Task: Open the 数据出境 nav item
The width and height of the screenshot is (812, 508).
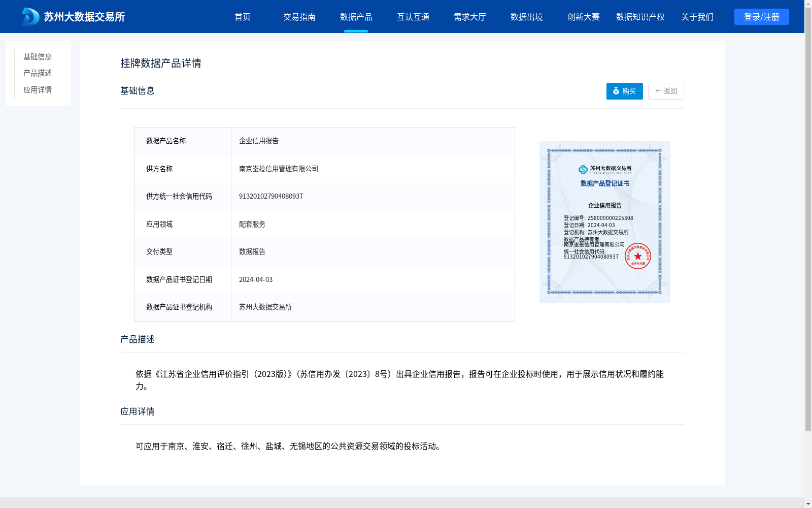Action: coord(527,17)
